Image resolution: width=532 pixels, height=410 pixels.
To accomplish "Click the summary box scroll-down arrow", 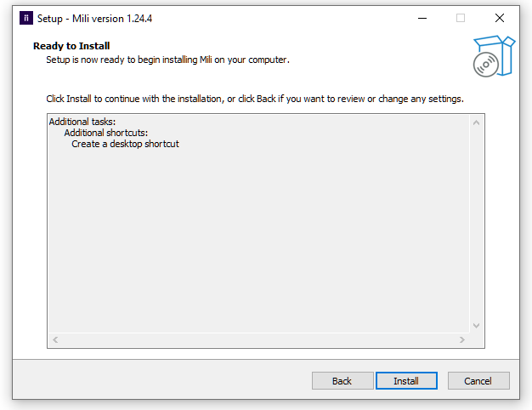I will click(476, 326).
